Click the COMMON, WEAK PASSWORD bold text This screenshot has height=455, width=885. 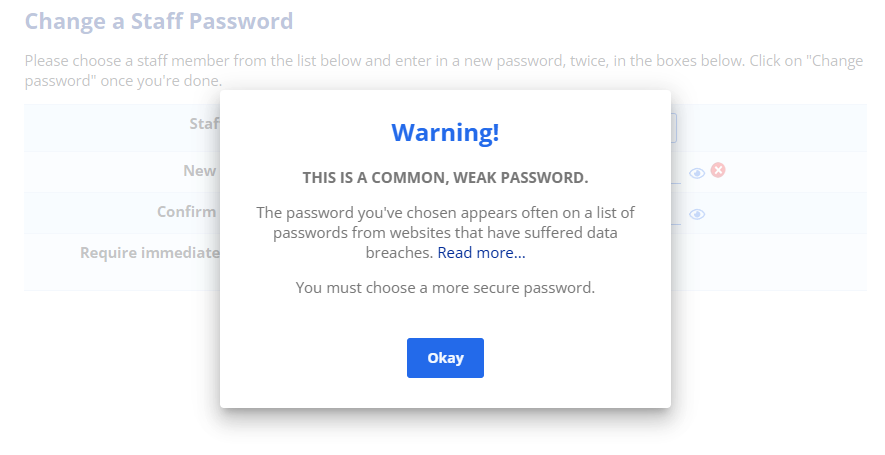445,178
